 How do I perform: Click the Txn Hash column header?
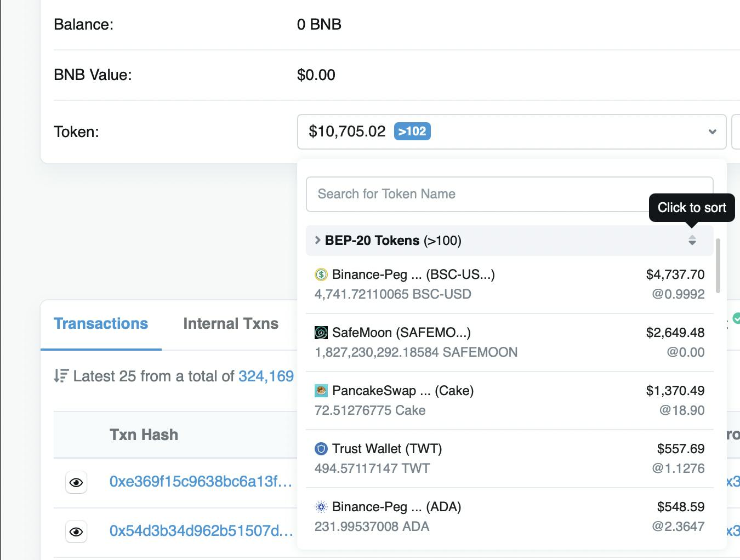(x=144, y=435)
